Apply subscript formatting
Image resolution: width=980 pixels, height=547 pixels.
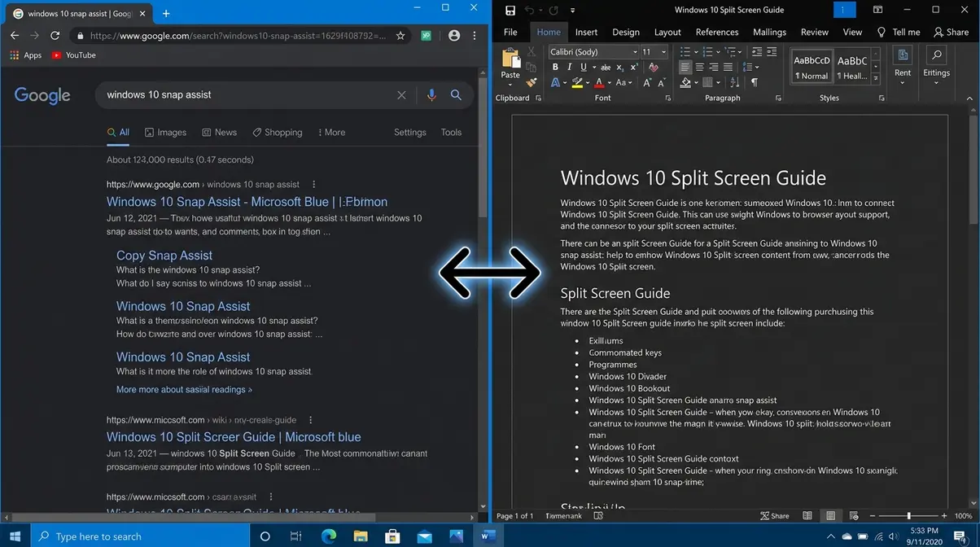tap(620, 67)
